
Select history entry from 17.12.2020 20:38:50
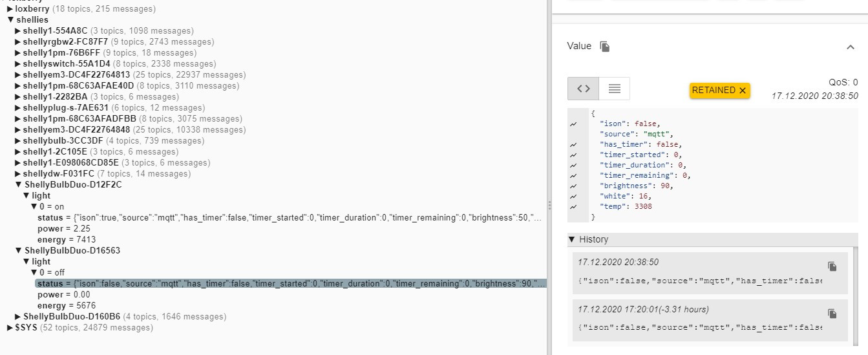click(x=710, y=274)
